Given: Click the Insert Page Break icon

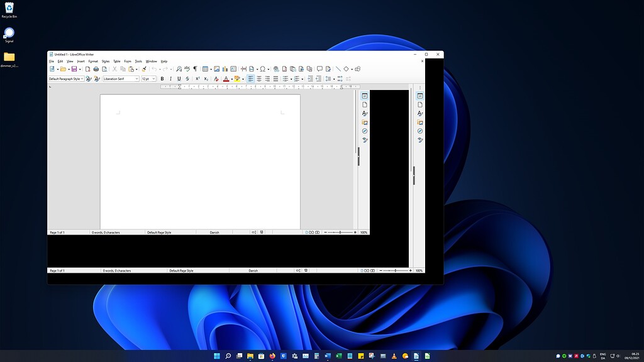Looking at the screenshot, I should point(243,70).
